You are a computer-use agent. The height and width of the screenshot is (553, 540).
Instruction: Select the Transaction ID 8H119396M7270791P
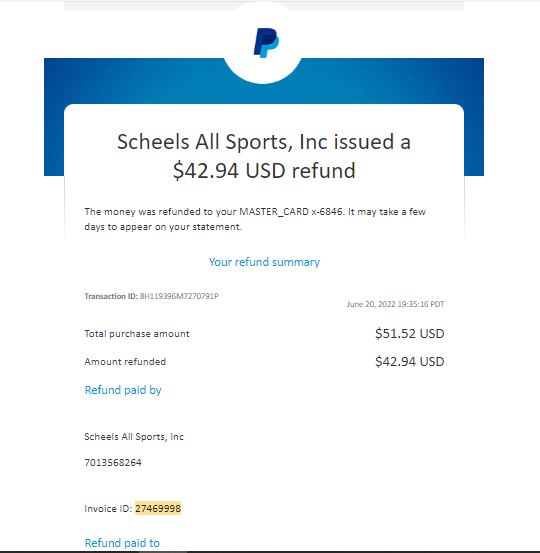(x=179, y=296)
